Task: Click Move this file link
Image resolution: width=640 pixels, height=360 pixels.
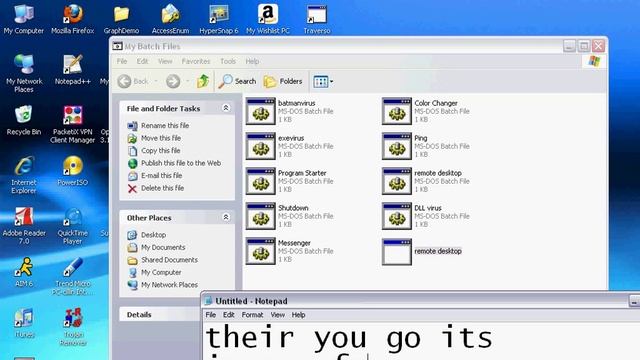Action: point(161,138)
